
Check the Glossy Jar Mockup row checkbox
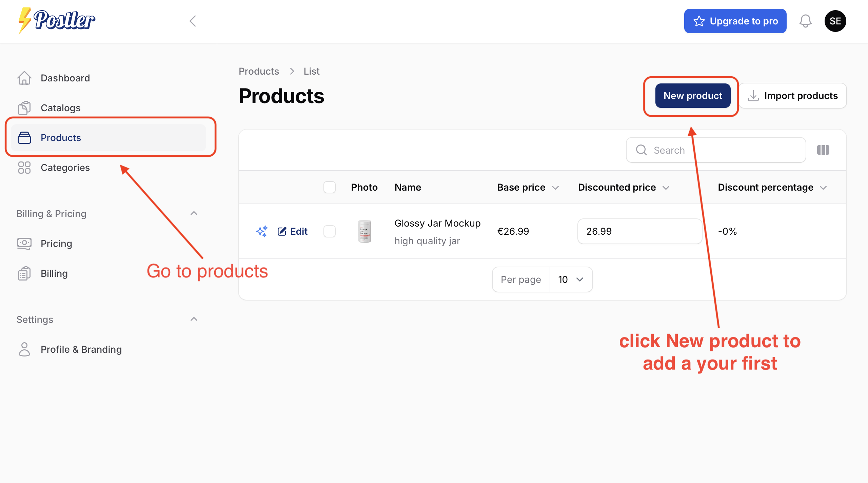329,231
